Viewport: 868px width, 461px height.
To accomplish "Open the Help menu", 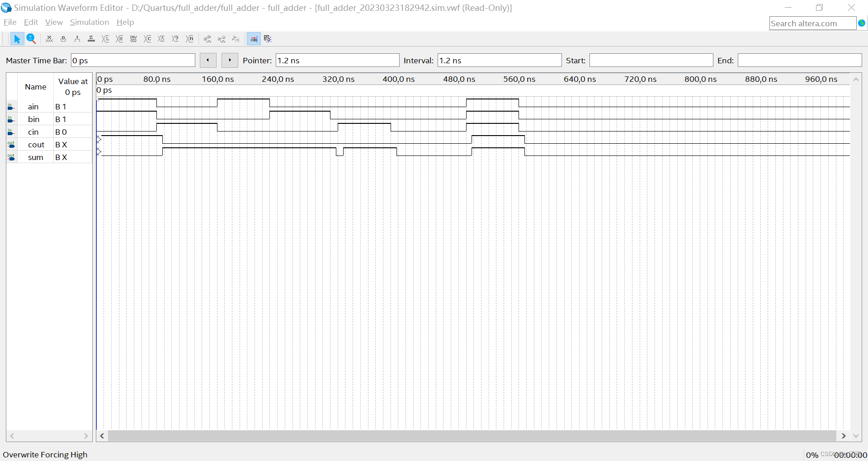I will tap(125, 22).
